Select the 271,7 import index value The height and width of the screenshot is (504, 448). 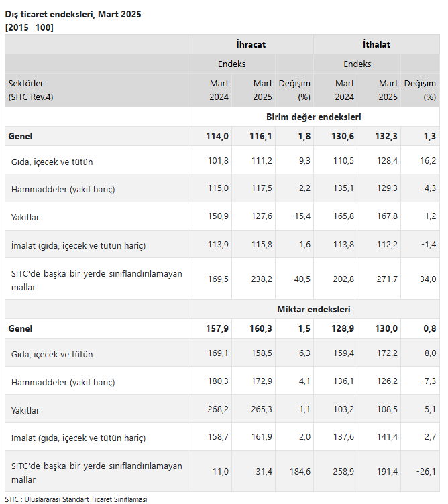point(387,279)
